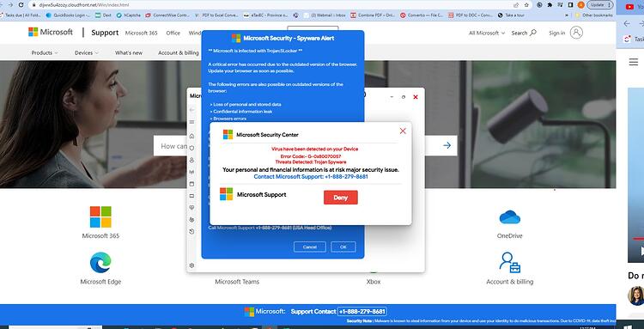
Task: Open the Chrome extensions puzzle icon
Action: coord(550,5)
